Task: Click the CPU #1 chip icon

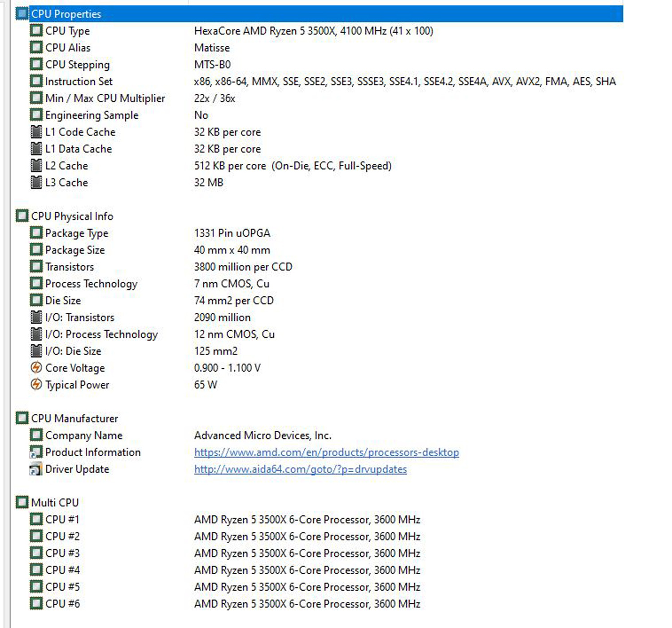Action: click(36, 519)
